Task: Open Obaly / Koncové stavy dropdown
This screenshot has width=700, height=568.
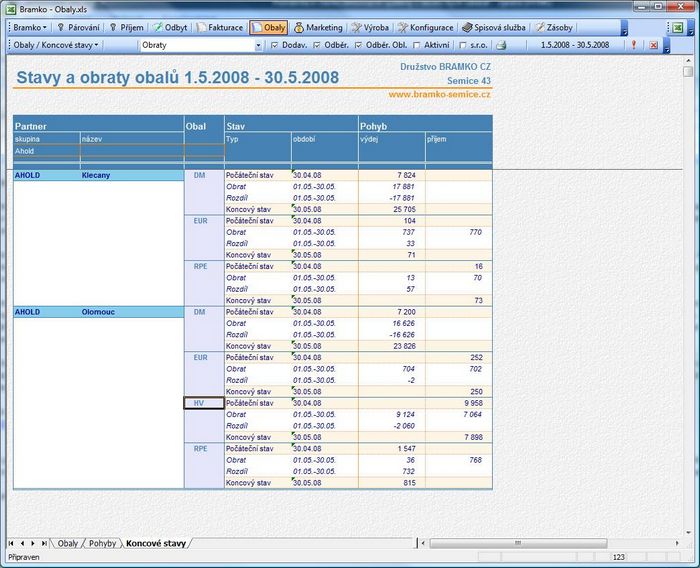Action: coord(55,45)
